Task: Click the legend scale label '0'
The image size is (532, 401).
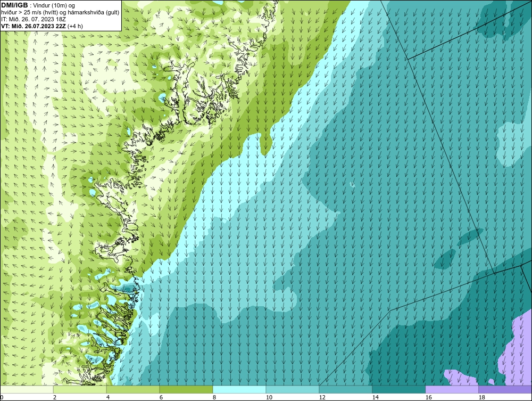Action: pyautogui.click(x=2, y=397)
